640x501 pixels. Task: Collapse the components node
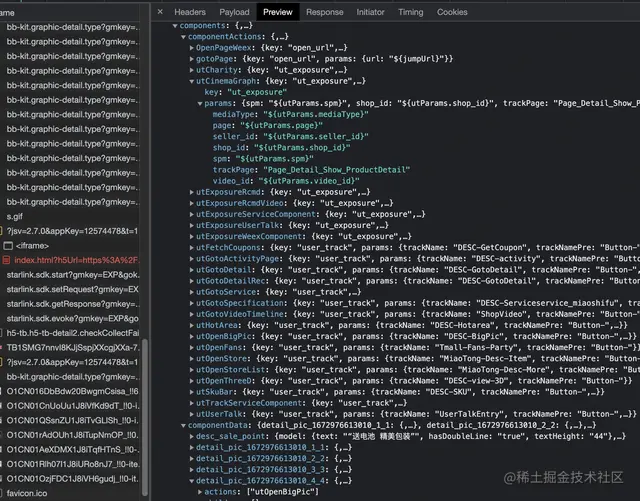click(175, 26)
